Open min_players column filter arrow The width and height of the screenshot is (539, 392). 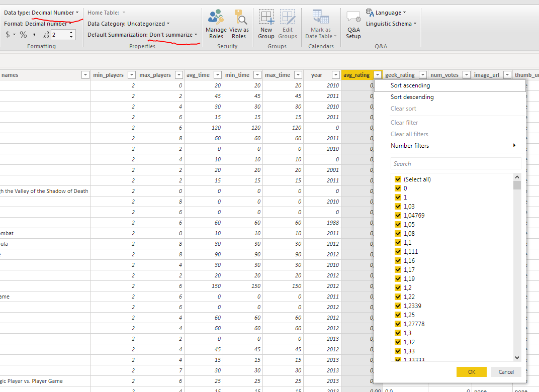(131, 75)
